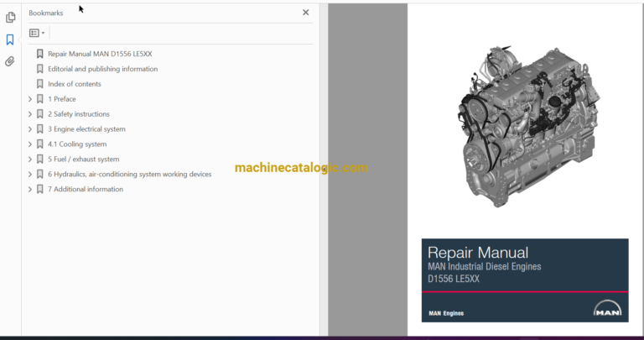The image size is (644, 340).
Task: Click bookmark icon beside Editorial and publishing information
Action: [x=40, y=69]
